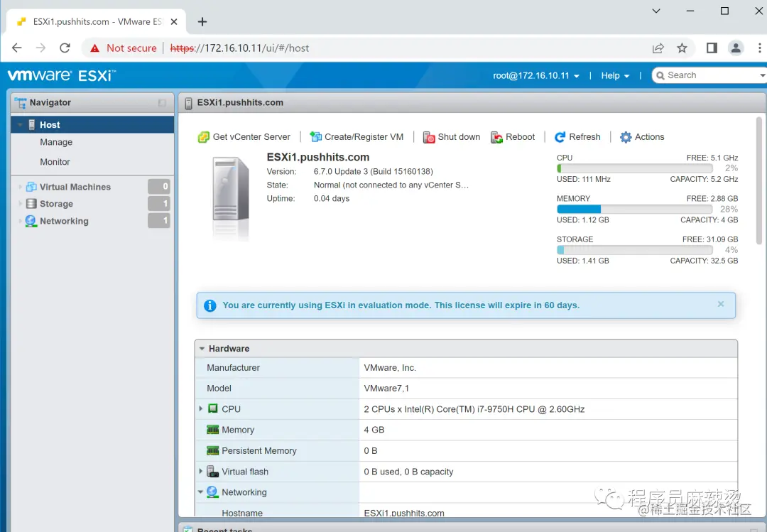This screenshot has width=767, height=532.
Task: Click the Reboot host icon
Action: [x=496, y=137]
